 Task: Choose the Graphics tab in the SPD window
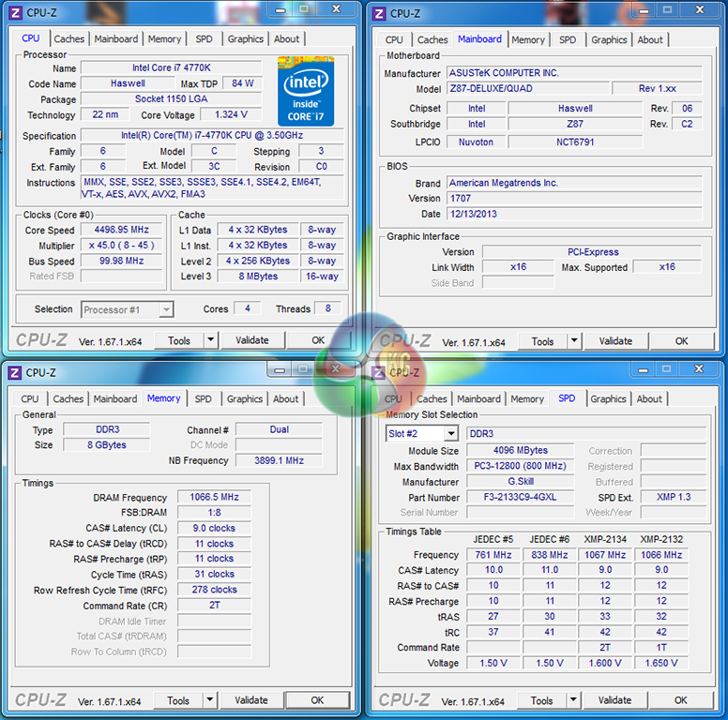608,399
